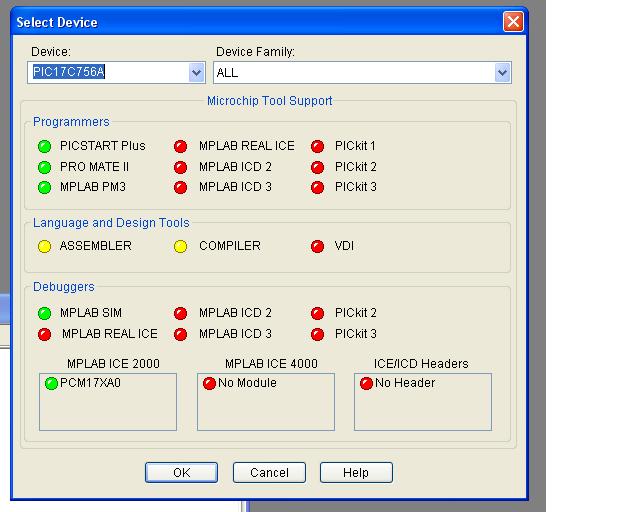Screen dimensions: 640x512
Task: Click red indicator for Debuggers MPLAB ICD 2
Action: pyautogui.click(x=180, y=313)
